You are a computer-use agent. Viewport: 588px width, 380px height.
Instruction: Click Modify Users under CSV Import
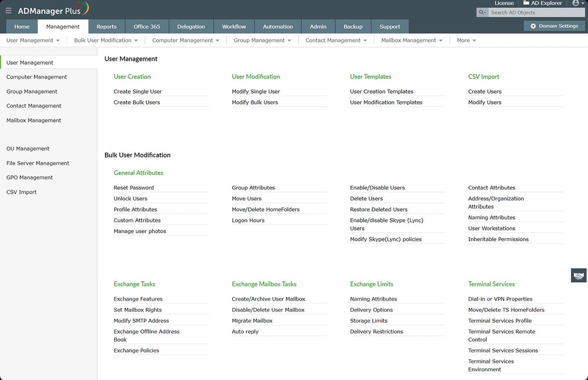pos(484,102)
